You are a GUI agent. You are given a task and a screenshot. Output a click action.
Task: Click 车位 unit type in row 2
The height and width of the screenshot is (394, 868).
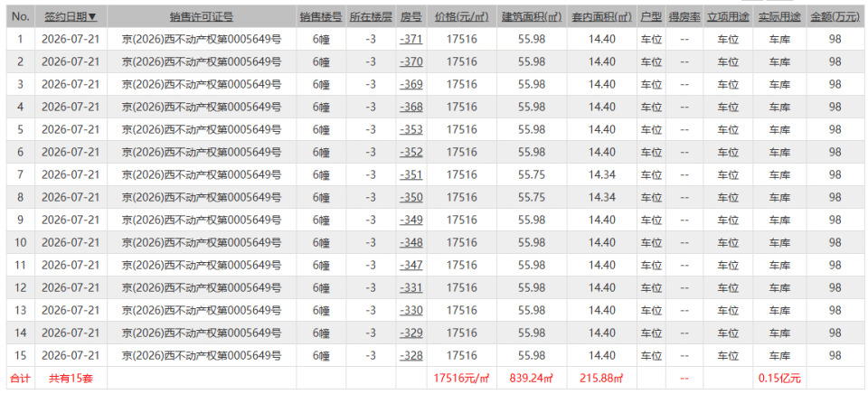(x=651, y=62)
